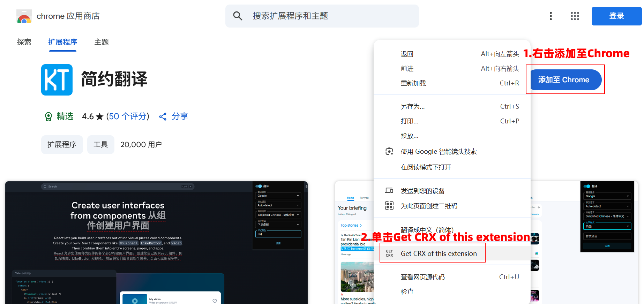Viewport: 644px width, 304px height.
Task: Click the send to devices icon
Action: point(389,191)
